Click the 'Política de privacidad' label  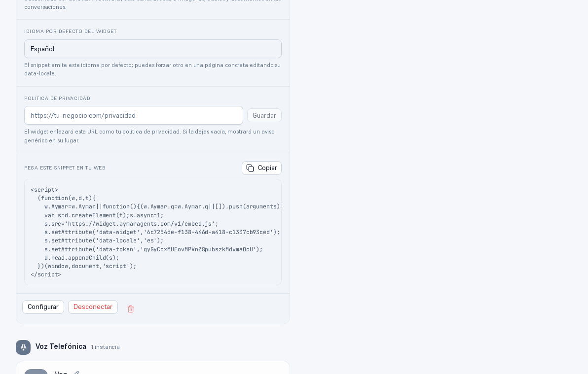tap(57, 99)
